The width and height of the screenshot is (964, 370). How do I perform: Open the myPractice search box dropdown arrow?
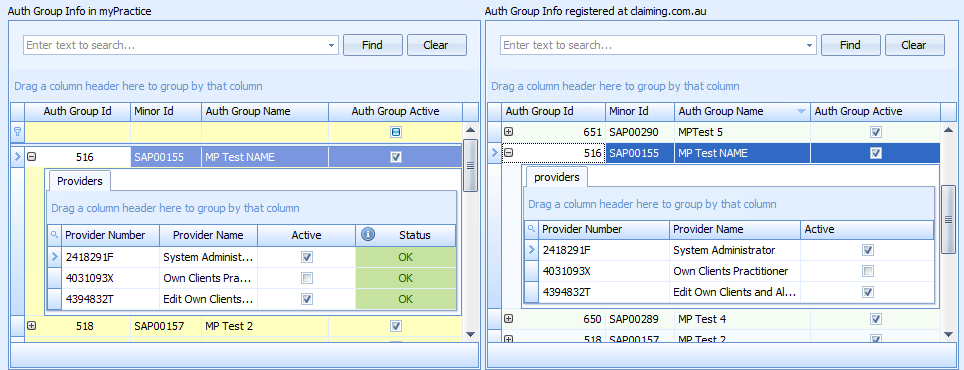(x=332, y=45)
